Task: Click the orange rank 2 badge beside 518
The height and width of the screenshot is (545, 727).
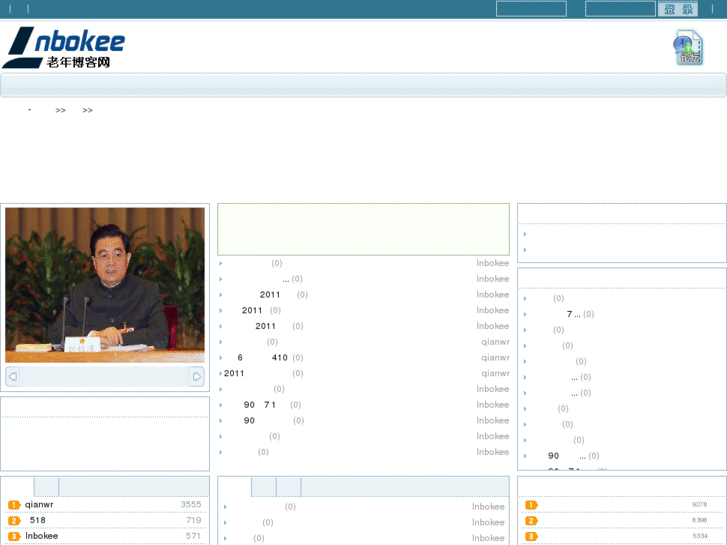Action: [x=14, y=520]
